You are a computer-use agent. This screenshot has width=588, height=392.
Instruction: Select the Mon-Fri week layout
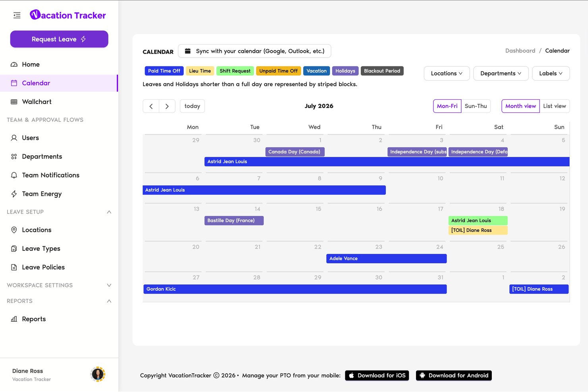[447, 106]
